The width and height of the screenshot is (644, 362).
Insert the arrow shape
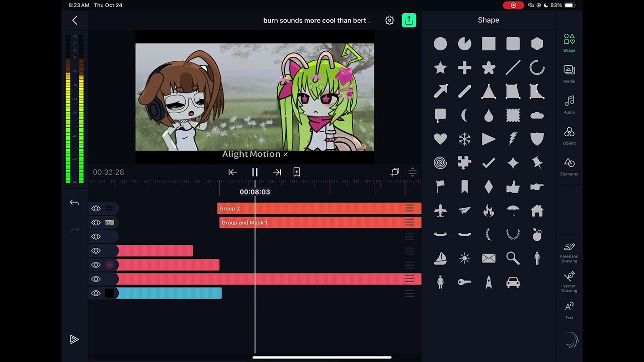440,92
